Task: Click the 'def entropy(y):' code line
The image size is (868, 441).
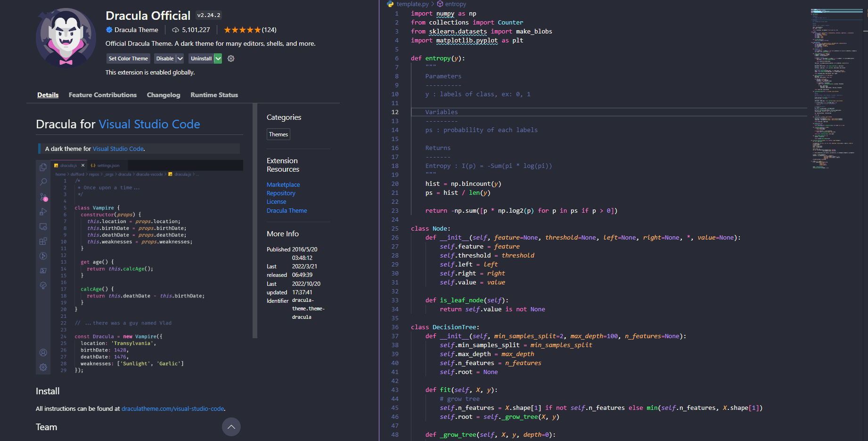Action: [438, 58]
